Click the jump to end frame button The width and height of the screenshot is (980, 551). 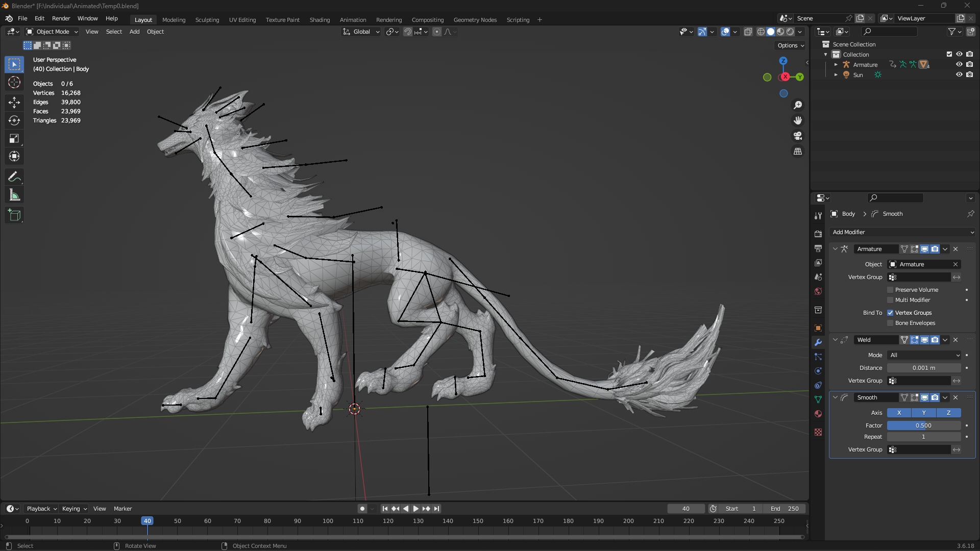tap(436, 509)
